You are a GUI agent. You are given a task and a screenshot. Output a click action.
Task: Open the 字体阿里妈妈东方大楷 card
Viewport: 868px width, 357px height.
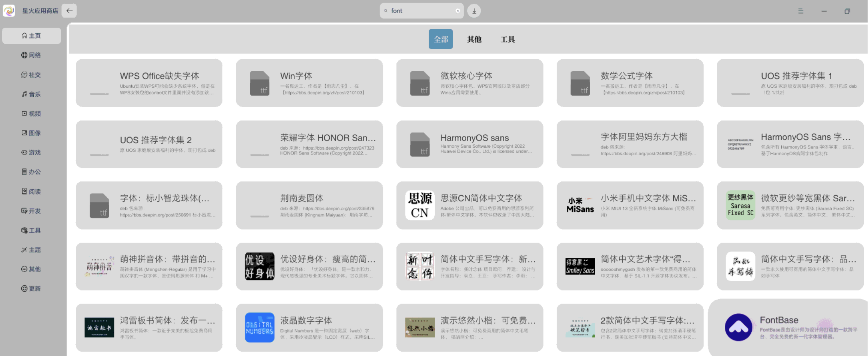[630, 144]
